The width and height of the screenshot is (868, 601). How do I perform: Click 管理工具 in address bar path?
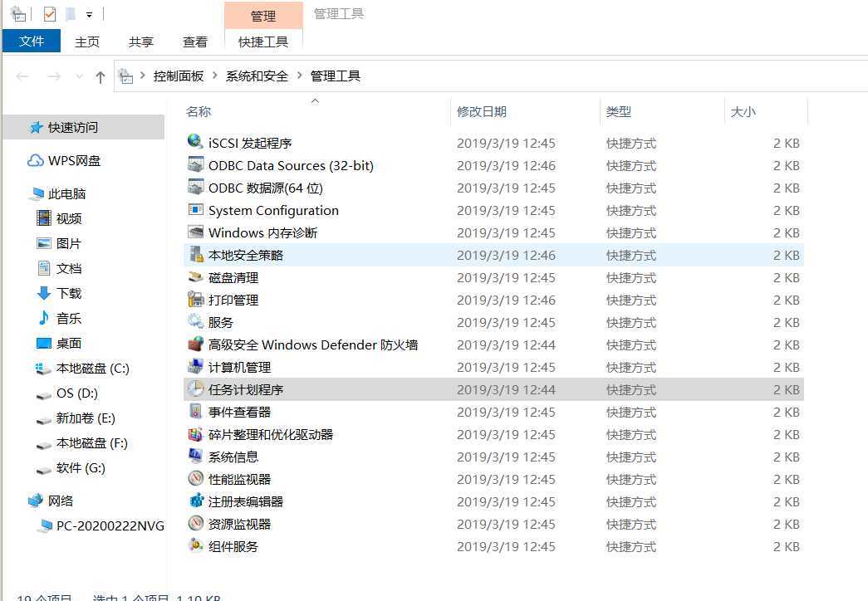(335, 76)
